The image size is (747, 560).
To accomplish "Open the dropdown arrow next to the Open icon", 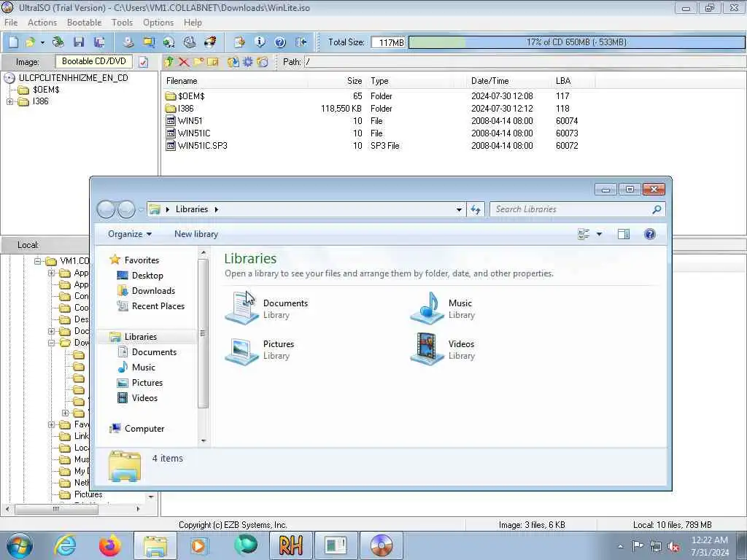I will point(42,42).
